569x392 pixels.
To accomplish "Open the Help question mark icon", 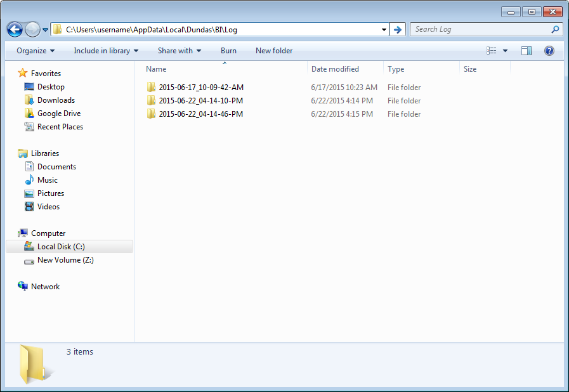I will pyautogui.click(x=549, y=51).
